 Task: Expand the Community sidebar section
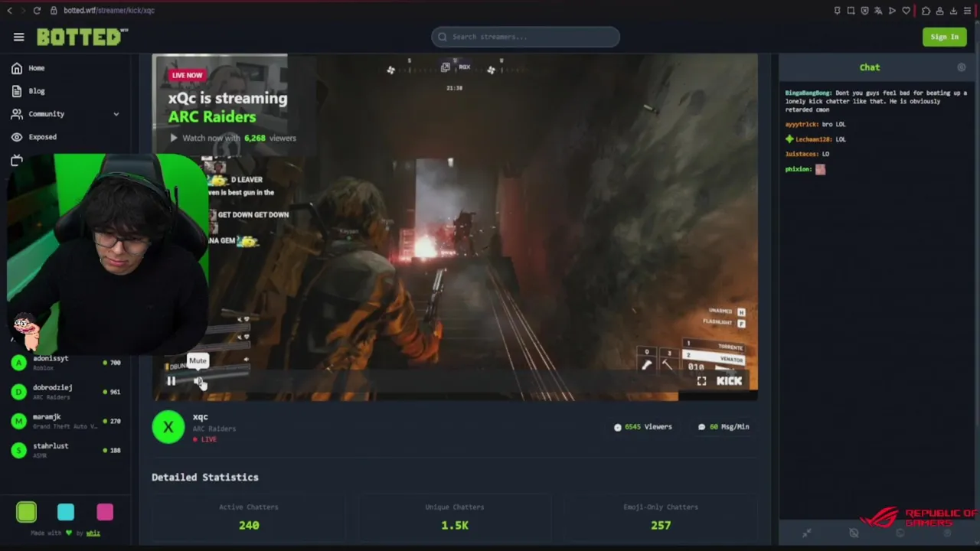(65, 114)
